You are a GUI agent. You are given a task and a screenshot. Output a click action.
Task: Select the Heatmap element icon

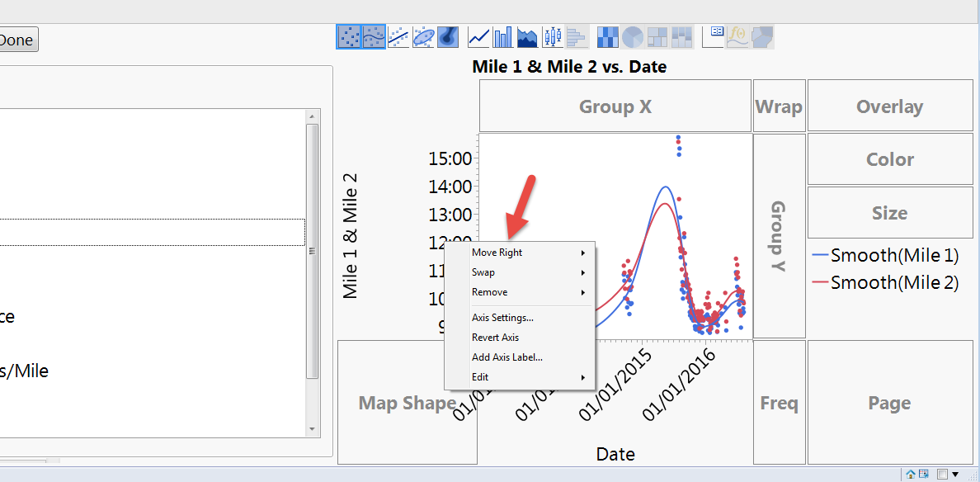(x=608, y=36)
